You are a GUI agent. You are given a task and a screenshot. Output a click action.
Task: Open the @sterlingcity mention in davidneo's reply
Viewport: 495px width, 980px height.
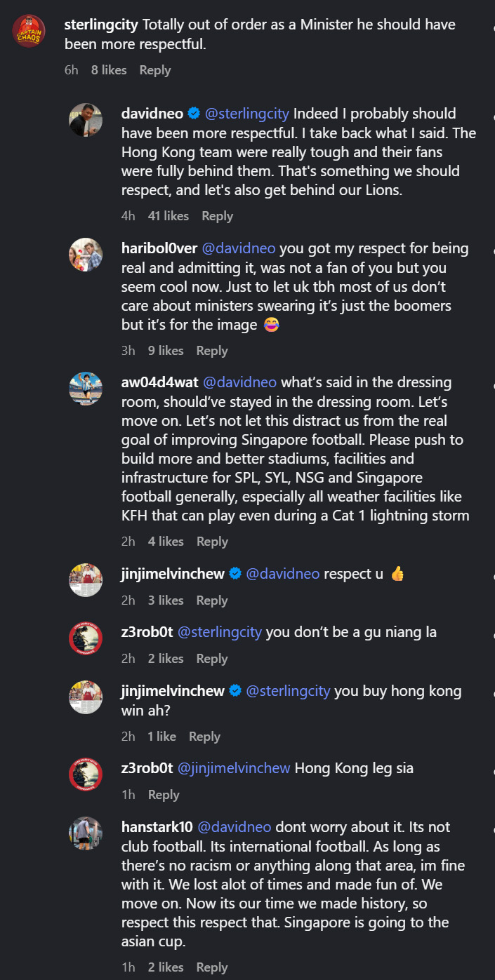[x=247, y=113]
